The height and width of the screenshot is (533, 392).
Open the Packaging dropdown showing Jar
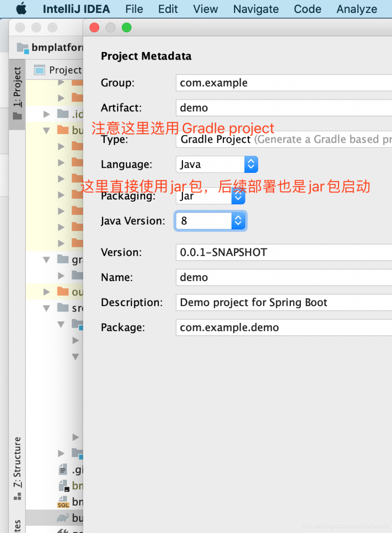211,196
